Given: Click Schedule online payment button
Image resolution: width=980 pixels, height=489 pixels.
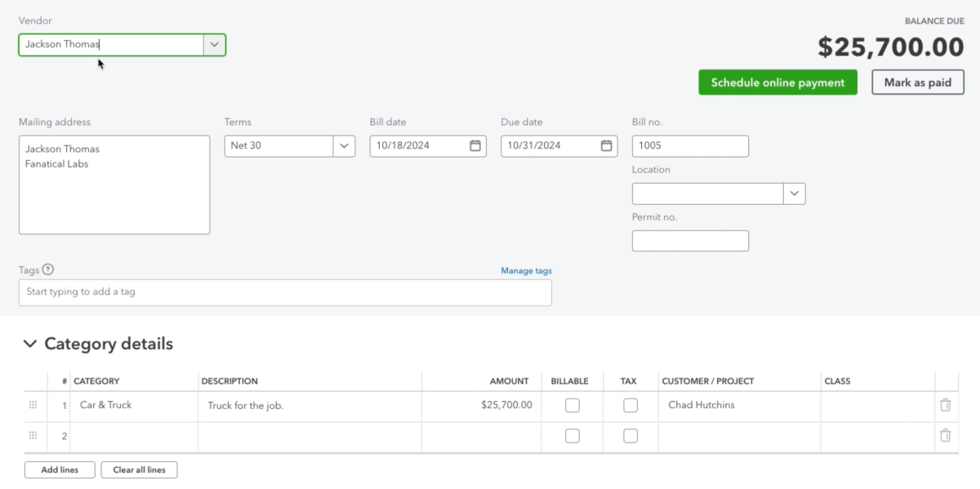Looking at the screenshot, I should point(777,82).
